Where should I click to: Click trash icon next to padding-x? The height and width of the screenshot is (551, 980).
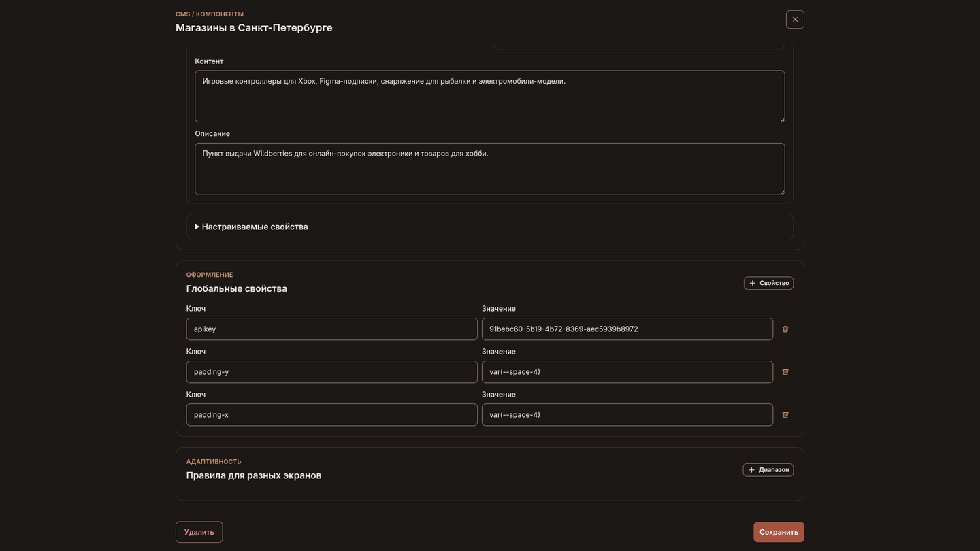pyautogui.click(x=785, y=415)
